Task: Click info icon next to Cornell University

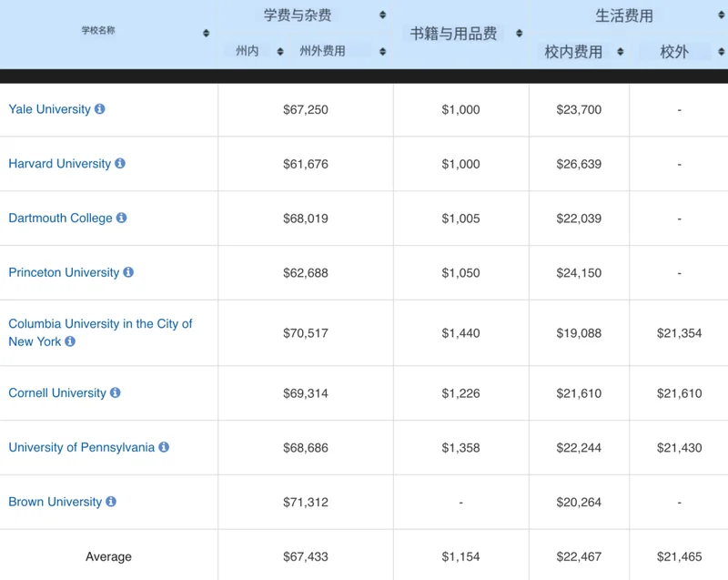Action: pyautogui.click(x=116, y=393)
